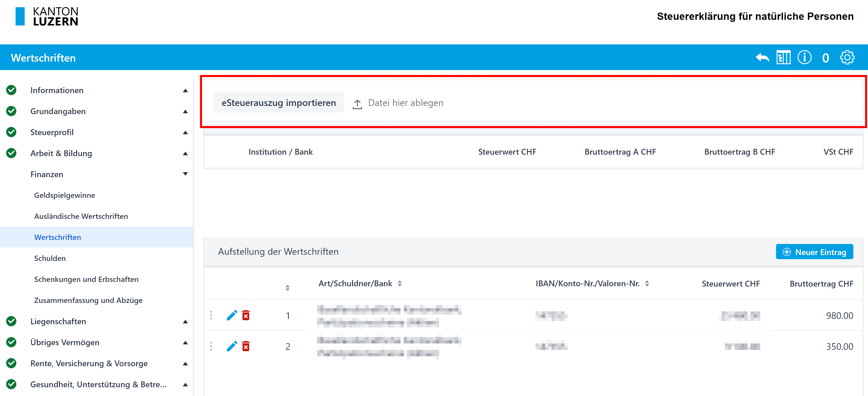The image size is (868, 396).
Task: Delete securities entry 2 with trash icon
Action: click(246, 346)
